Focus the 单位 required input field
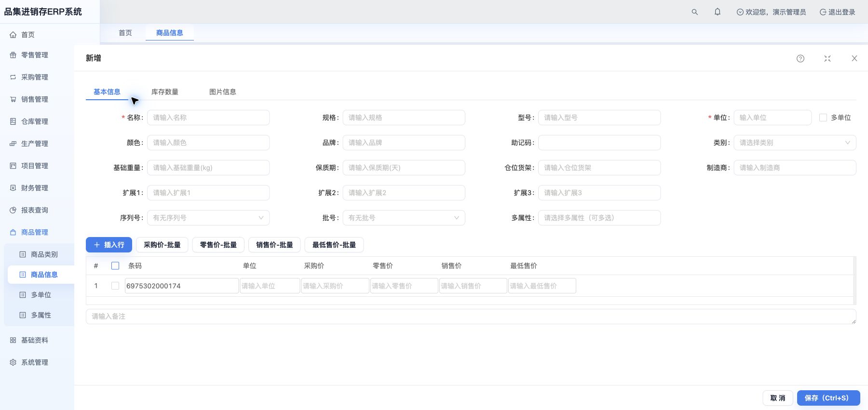Screen dimensions: 868x410 (x=773, y=118)
